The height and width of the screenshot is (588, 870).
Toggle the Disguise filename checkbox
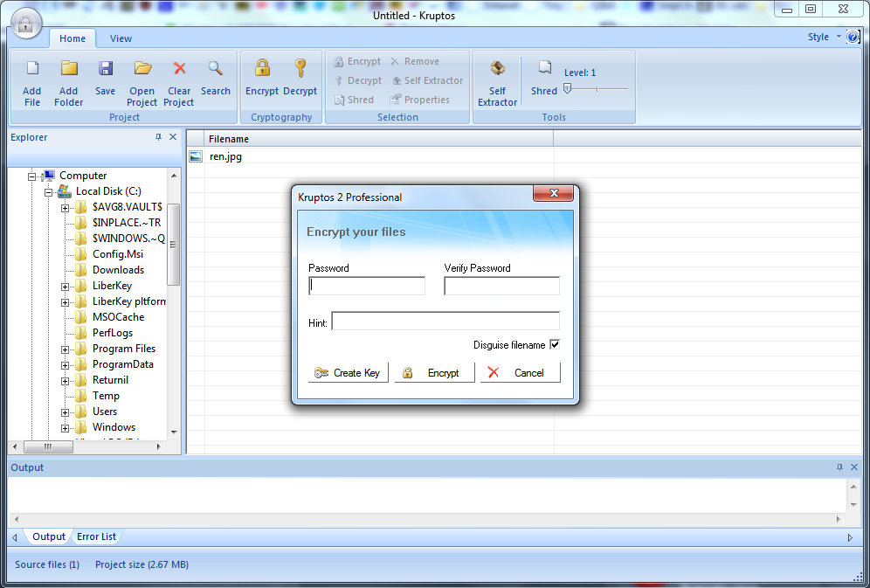coord(554,345)
